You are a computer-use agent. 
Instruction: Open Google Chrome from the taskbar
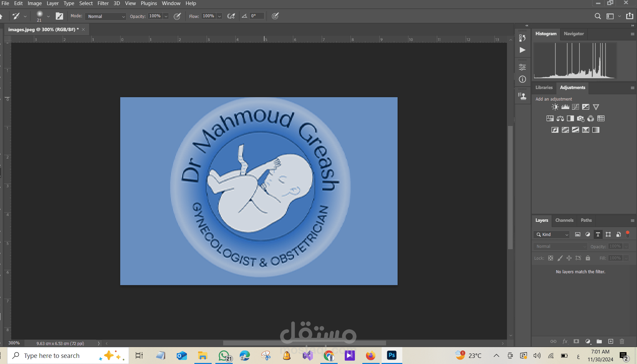(328, 356)
